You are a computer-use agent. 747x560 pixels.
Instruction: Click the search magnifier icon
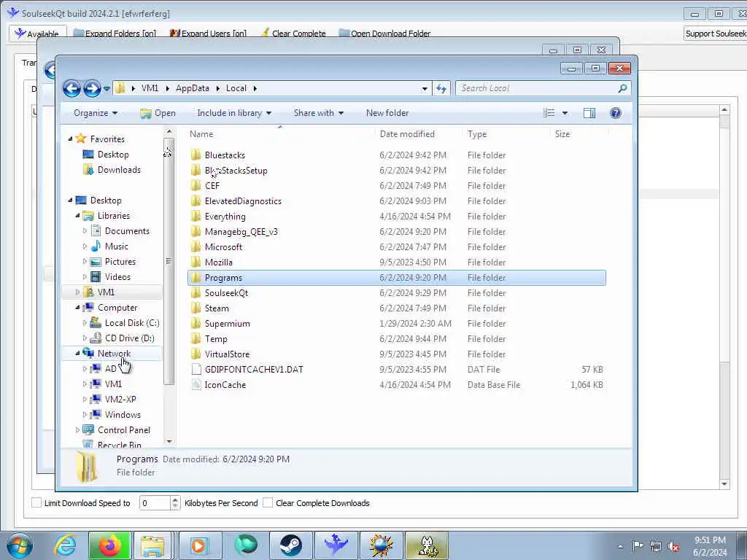pos(622,88)
